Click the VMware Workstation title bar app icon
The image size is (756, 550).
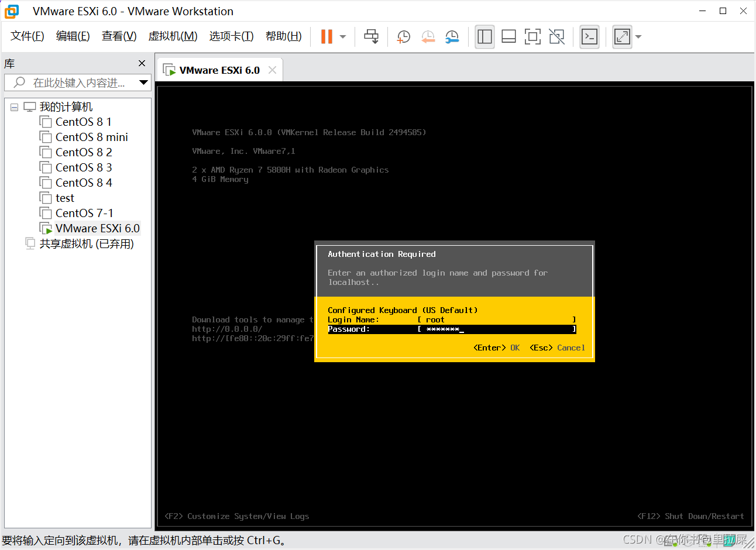[x=12, y=11]
